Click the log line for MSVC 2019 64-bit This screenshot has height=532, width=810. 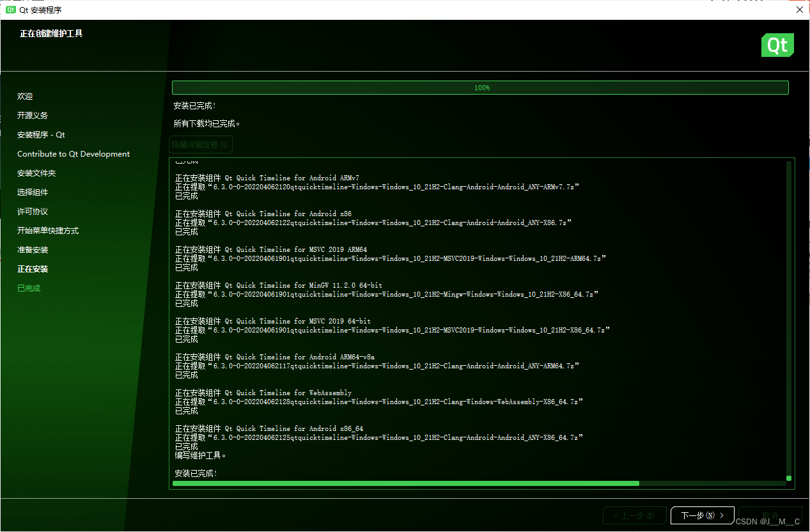[x=273, y=322]
